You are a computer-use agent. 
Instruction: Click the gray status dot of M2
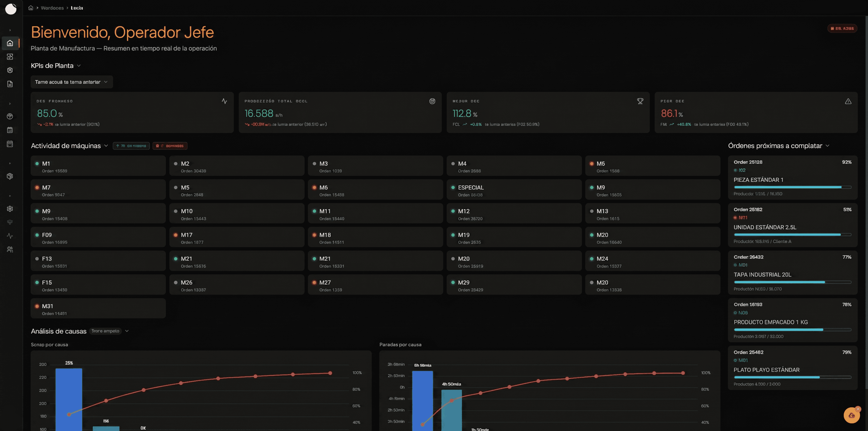tap(175, 164)
